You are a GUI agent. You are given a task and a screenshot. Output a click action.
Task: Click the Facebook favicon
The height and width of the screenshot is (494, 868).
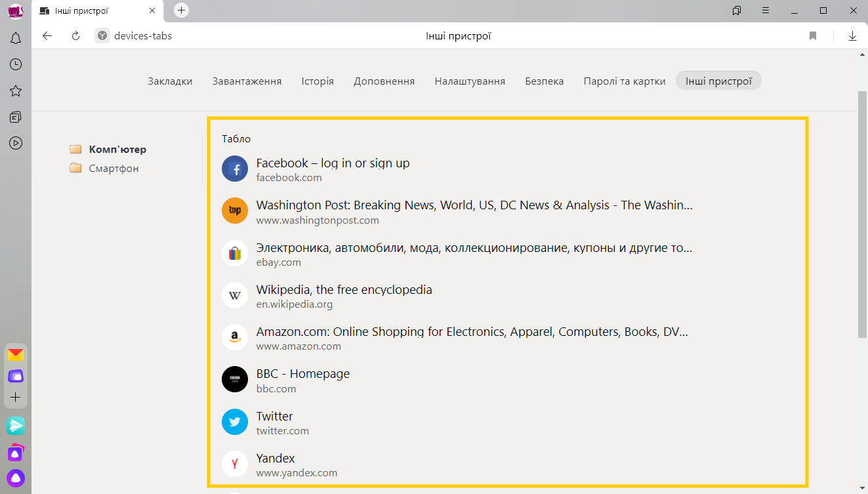point(235,169)
